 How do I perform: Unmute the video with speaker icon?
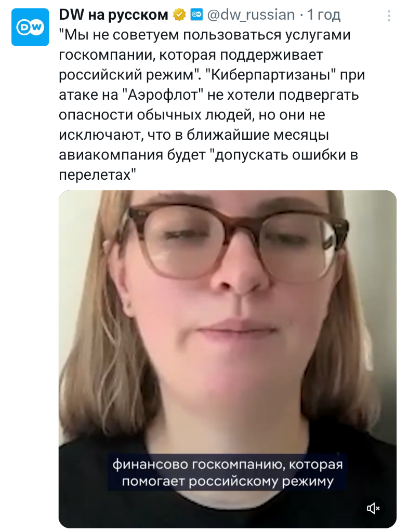coord(373,508)
